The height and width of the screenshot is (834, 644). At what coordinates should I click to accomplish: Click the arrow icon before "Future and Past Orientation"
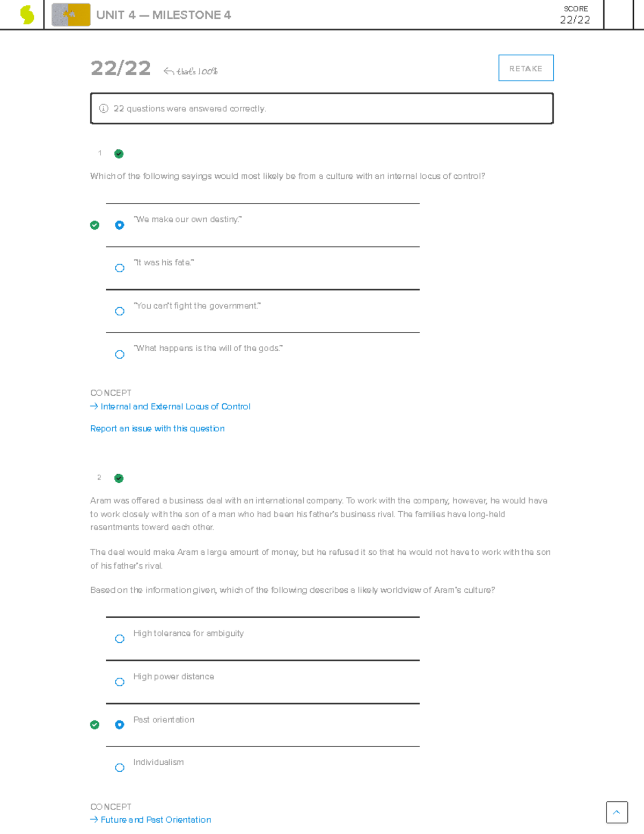pos(94,820)
